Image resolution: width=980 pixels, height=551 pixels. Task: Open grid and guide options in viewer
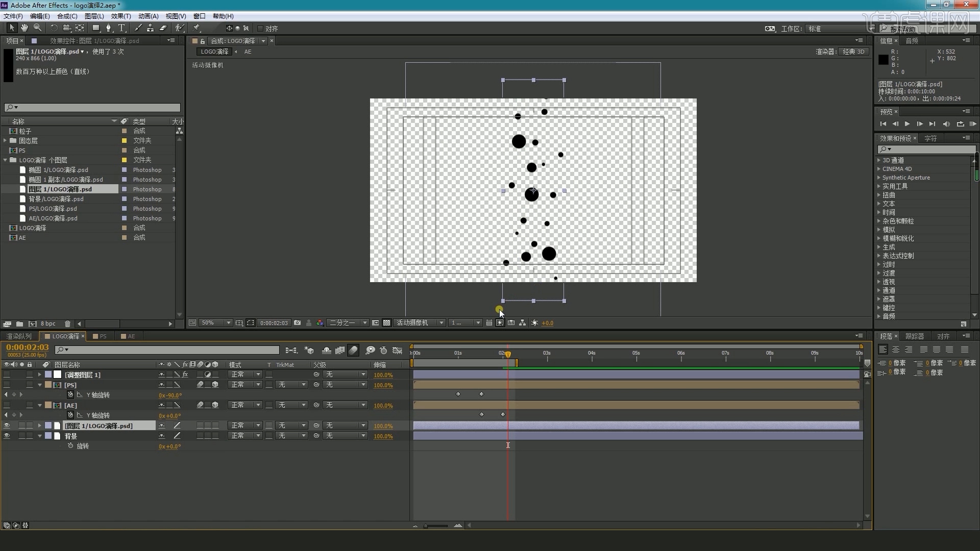pyautogui.click(x=239, y=323)
